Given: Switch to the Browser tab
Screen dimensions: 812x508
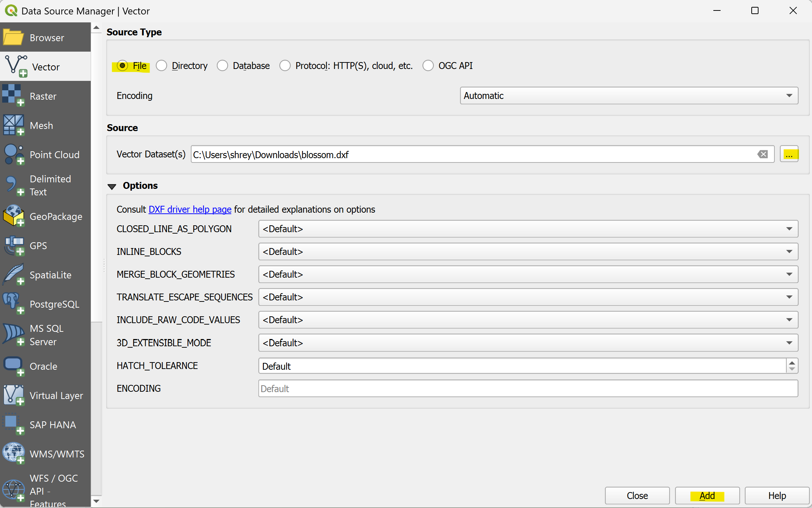Looking at the screenshot, I should 46,38.
